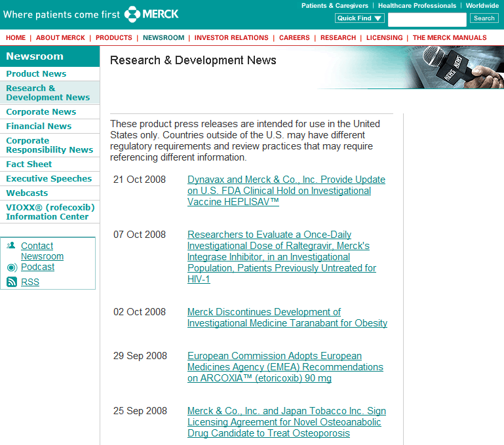
Task: Open the Quick Find dropdown
Action: click(359, 18)
